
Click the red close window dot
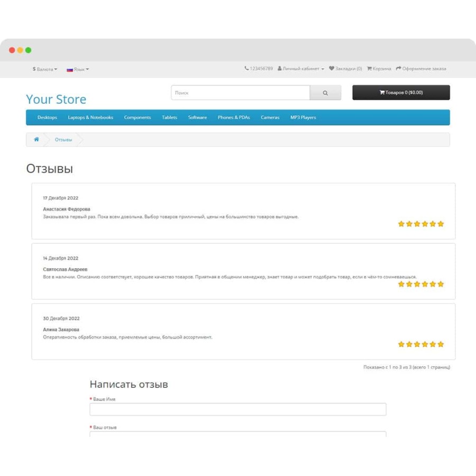coord(12,50)
